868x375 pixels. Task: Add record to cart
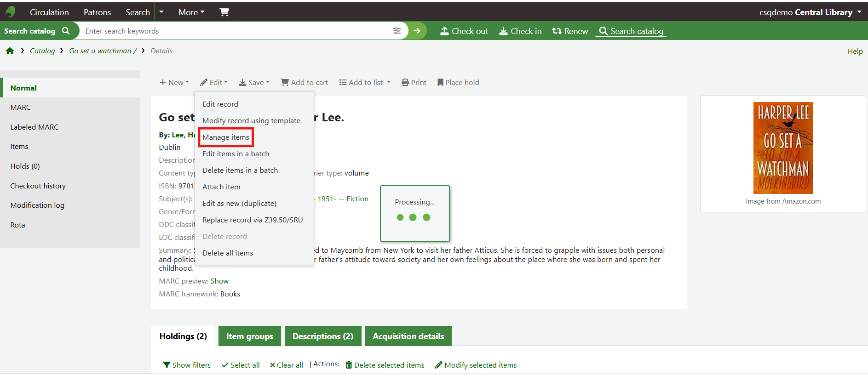click(305, 83)
